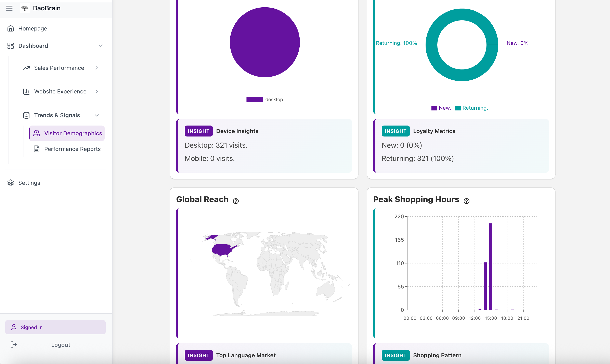Toggle the New legend in the loyalty chart
The width and height of the screenshot is (610, 364).
click(x=441, y=108)
